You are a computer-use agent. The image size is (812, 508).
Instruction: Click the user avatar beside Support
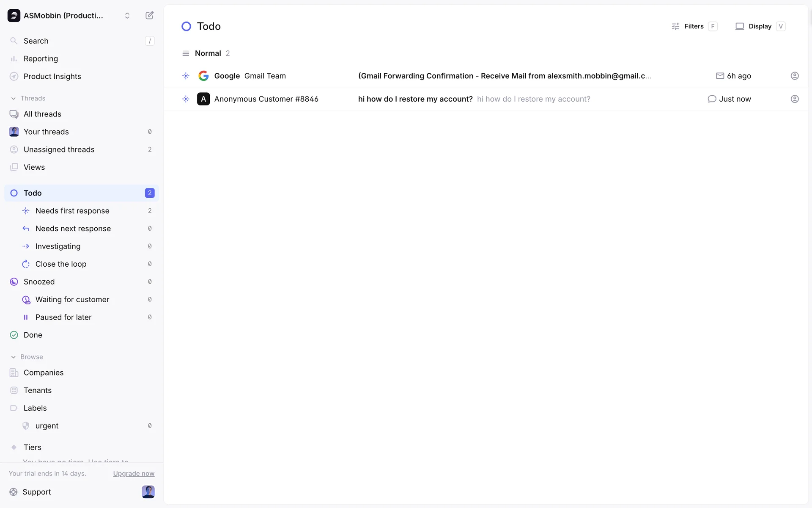pyautogui.click(x=148, y=491)
